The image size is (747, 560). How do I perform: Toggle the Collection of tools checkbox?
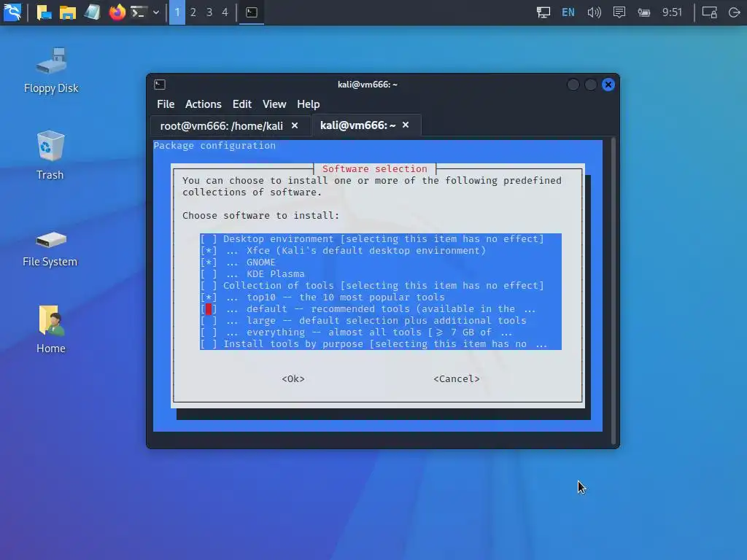pyautogui.click(x=208, y=285)
